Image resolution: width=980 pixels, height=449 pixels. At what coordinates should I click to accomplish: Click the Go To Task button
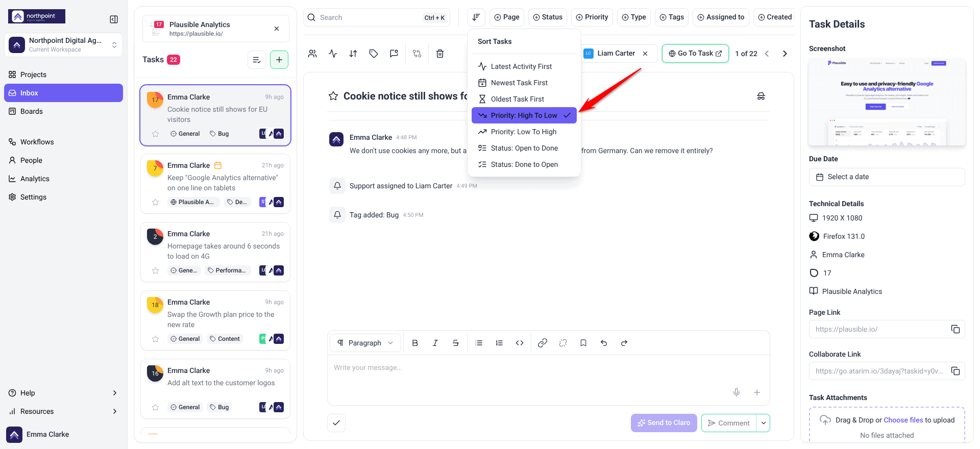point(695,54)
